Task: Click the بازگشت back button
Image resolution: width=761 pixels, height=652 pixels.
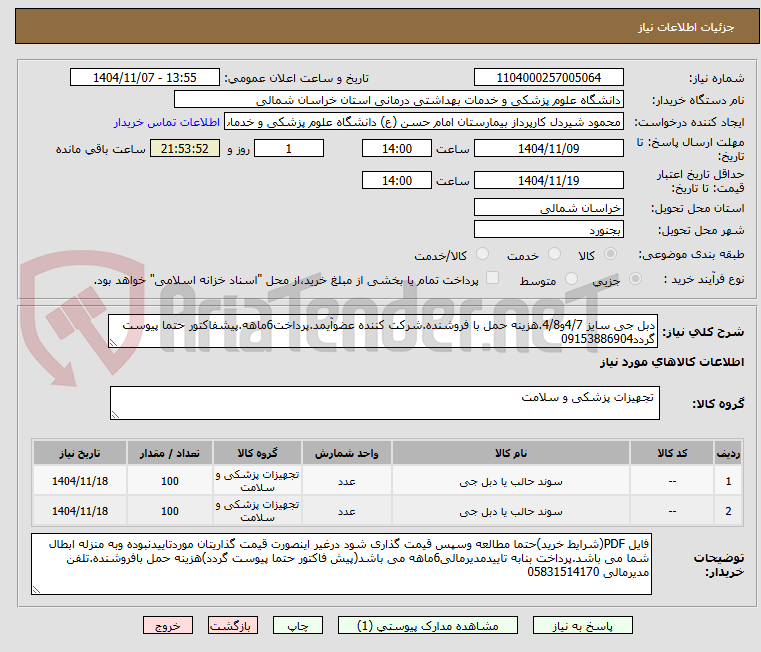Action: point(232,625)
